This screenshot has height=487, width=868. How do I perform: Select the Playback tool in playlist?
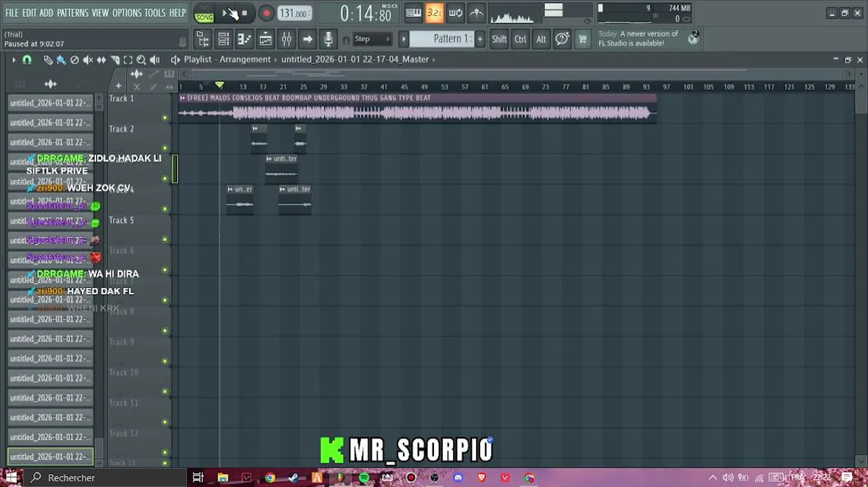[x=155, y=60]
